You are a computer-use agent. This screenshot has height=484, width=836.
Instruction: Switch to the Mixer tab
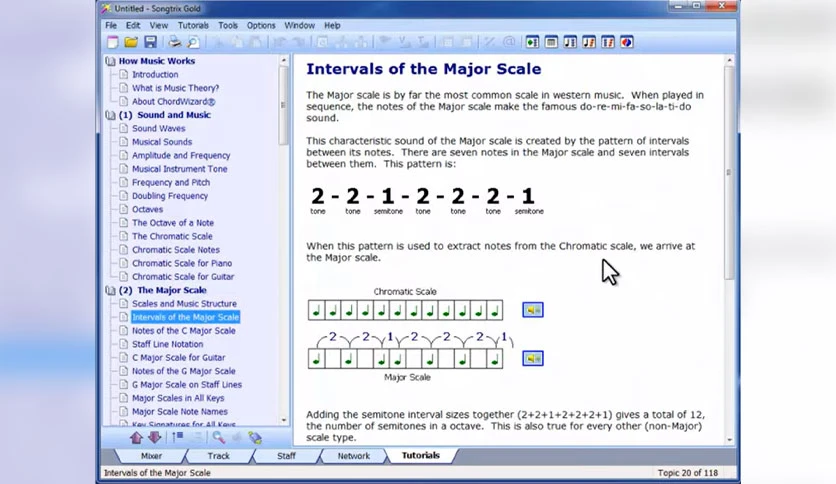click(x=151, y=456)
